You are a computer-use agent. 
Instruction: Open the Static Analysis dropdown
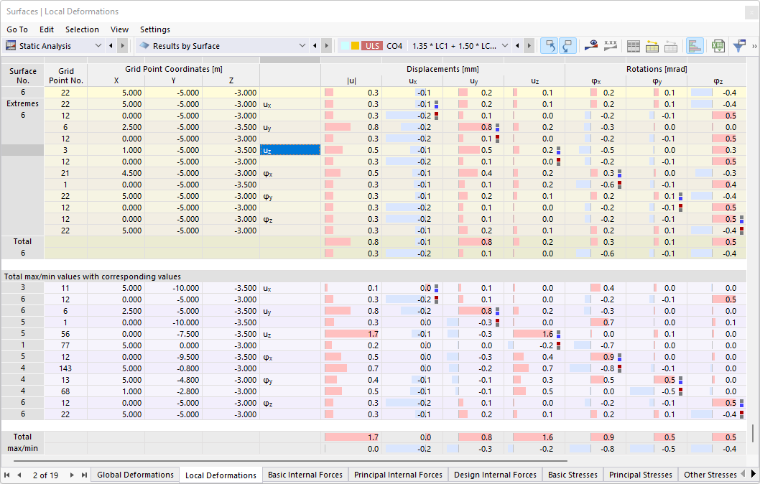[98, 46]
